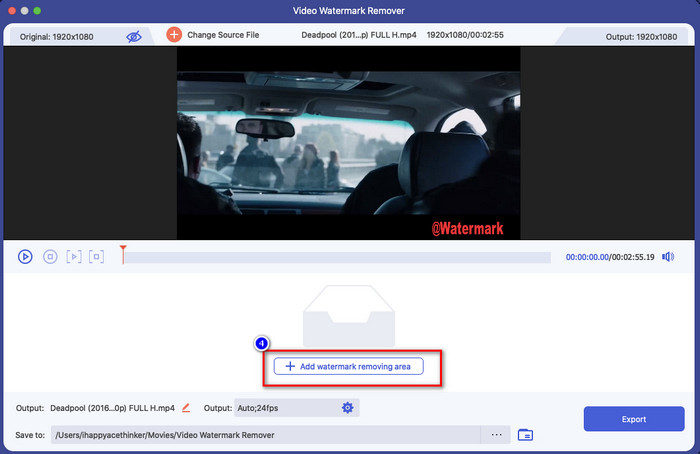Click the orange plus Change Source File icon

[174, 34]
